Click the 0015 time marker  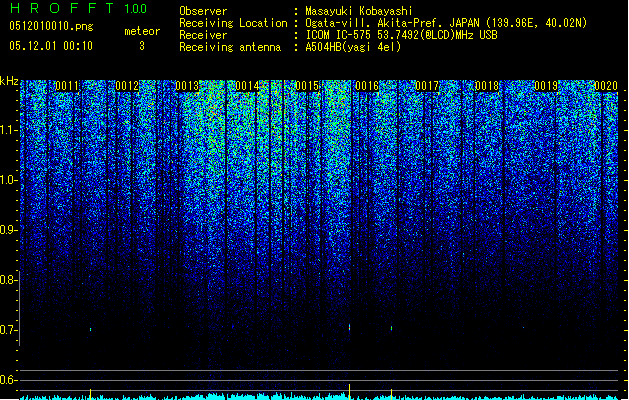click(x=307, y=86)
